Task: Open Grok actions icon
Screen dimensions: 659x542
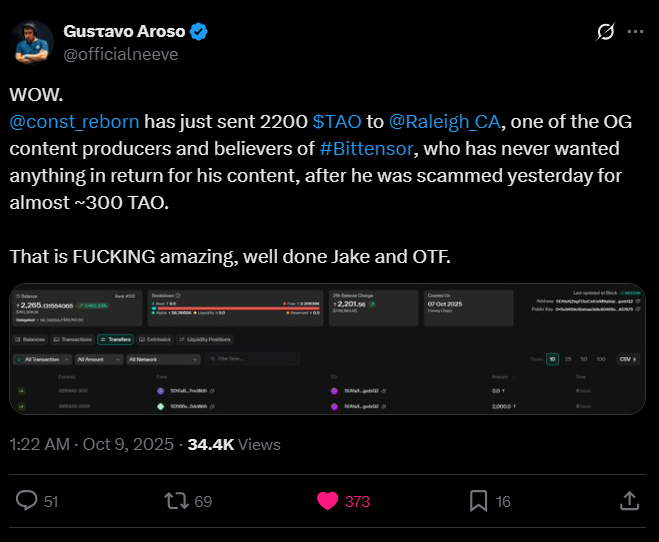Action: pos(605,32)
